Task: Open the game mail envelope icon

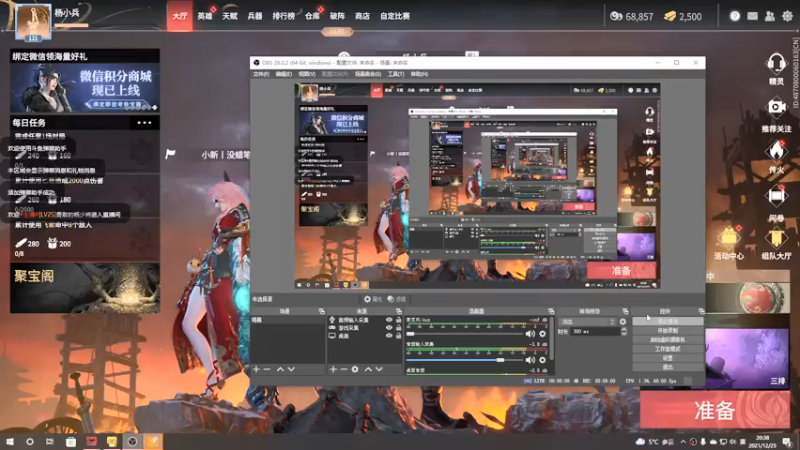Action: tap(752, 16)
